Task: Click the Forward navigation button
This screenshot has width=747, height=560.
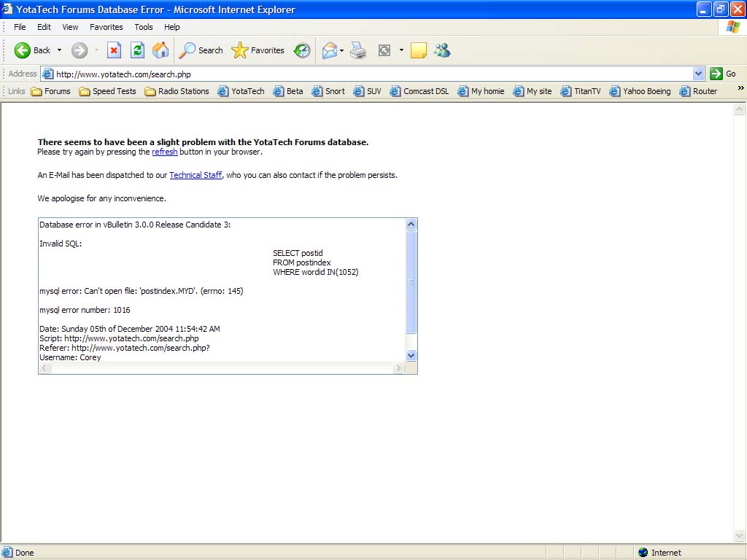Action: pyautogui.click(x=80, y=50)
